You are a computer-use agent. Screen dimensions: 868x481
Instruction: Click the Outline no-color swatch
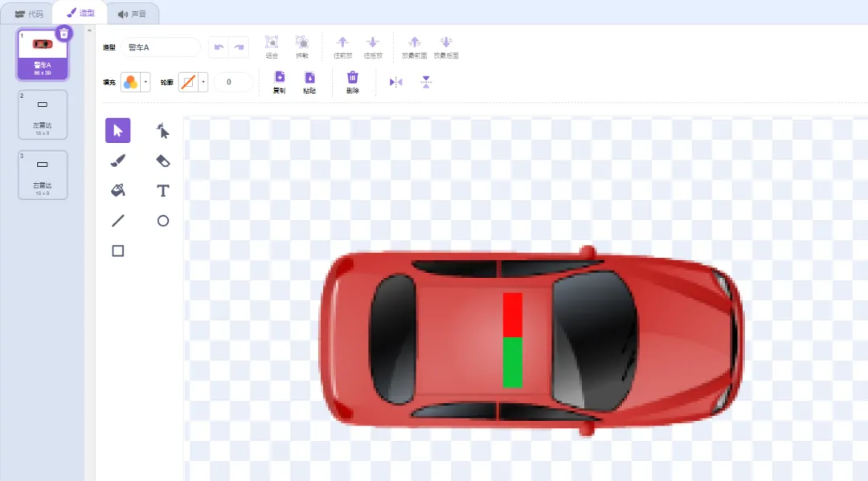(x=188, y=83)
